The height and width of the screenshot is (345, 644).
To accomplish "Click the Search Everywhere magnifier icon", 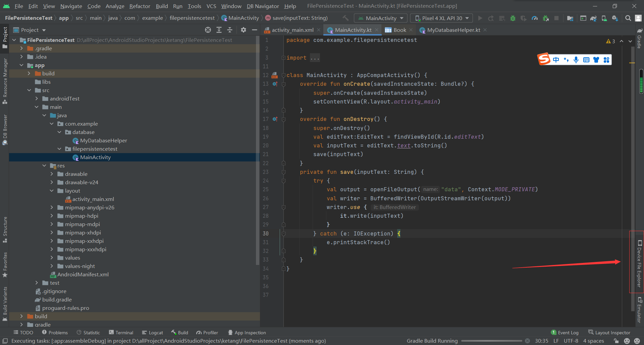I will pos(628,18).
